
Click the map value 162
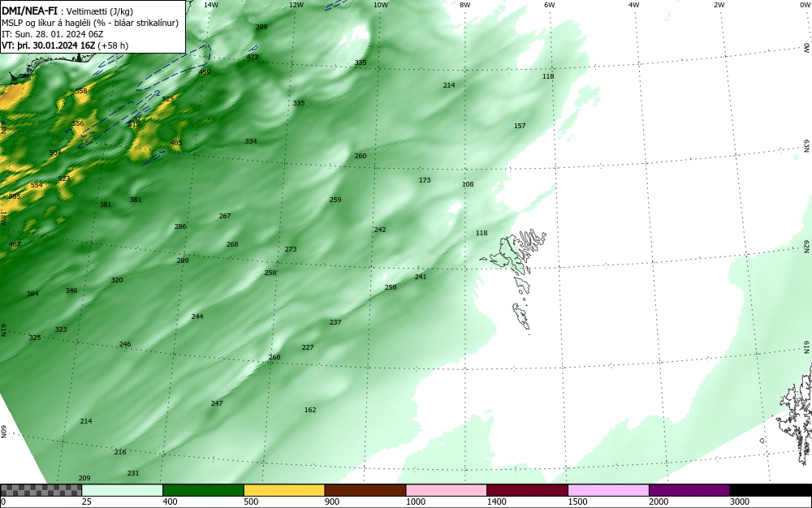(x=310, y=410)
